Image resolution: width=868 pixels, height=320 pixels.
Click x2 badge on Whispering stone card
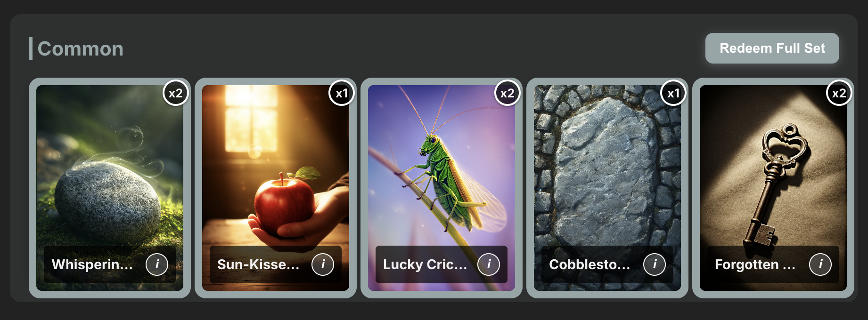pyautogui.click(x=176, y=93)
